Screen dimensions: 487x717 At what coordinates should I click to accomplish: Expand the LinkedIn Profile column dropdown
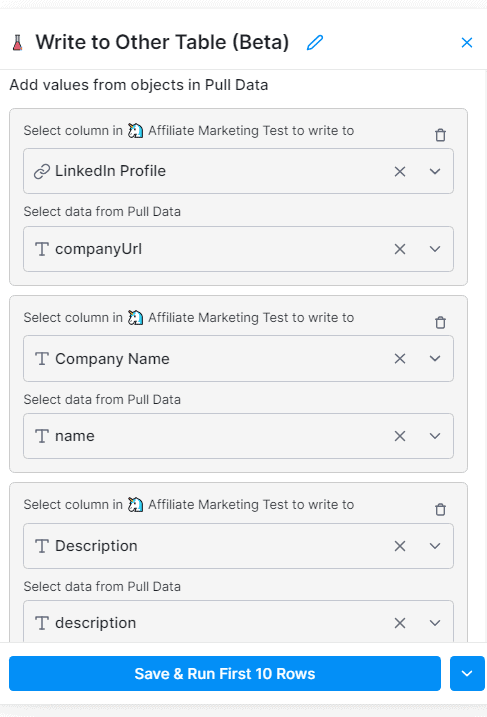point(435,171)
